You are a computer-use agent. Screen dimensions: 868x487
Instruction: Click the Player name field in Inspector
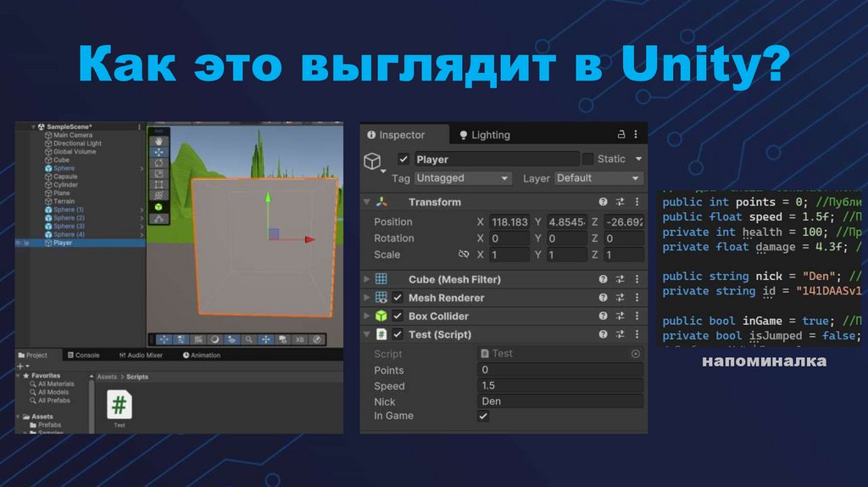497,159
